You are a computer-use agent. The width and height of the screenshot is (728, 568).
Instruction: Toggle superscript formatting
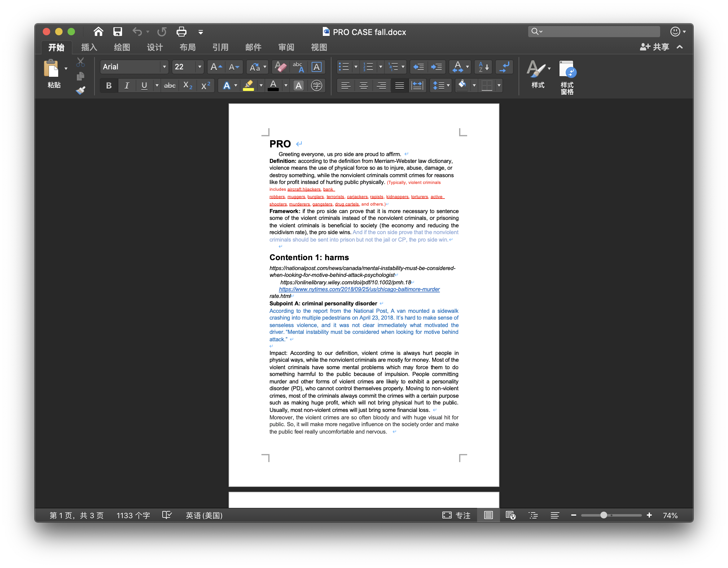206,86
